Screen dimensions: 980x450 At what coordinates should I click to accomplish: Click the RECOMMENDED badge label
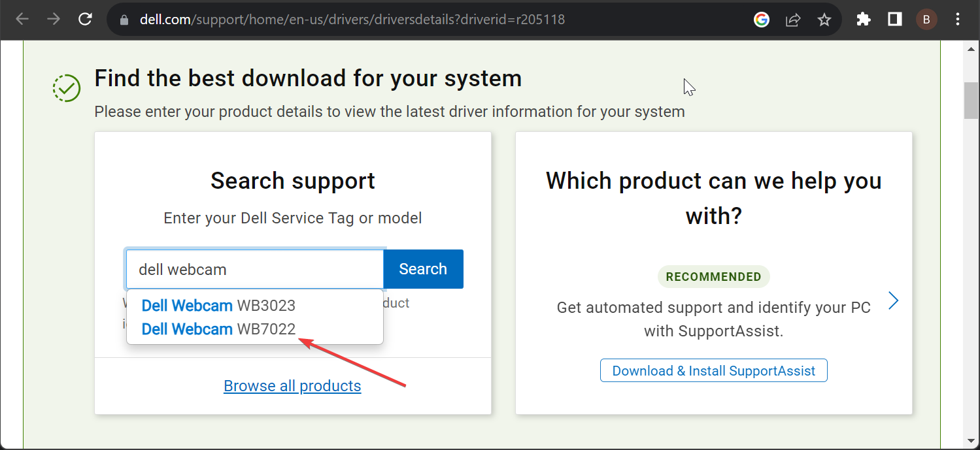point(713,277)
